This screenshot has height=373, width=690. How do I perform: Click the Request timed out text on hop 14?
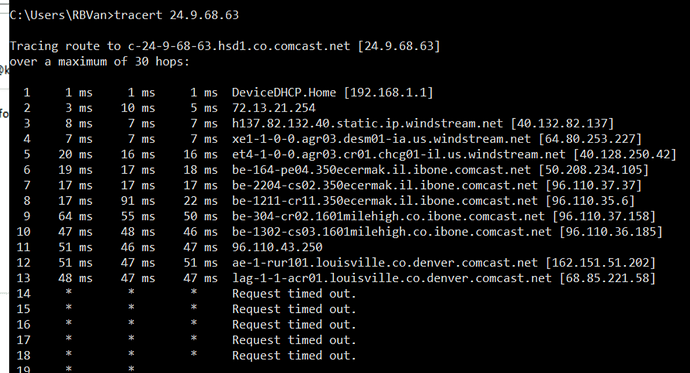(294, 293)
